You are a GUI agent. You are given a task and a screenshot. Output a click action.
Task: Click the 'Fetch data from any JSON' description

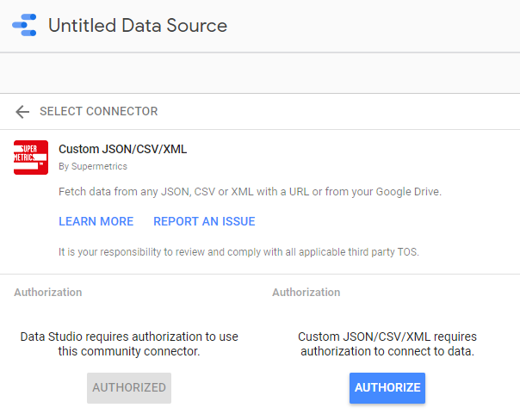(x=250, y=191)
